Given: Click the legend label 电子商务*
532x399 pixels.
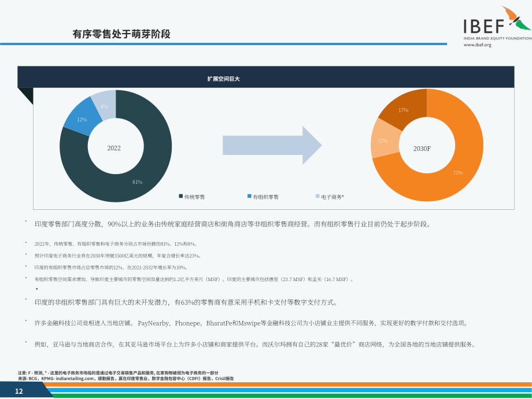Looking at the screenshot, I should tap(332, 197).
